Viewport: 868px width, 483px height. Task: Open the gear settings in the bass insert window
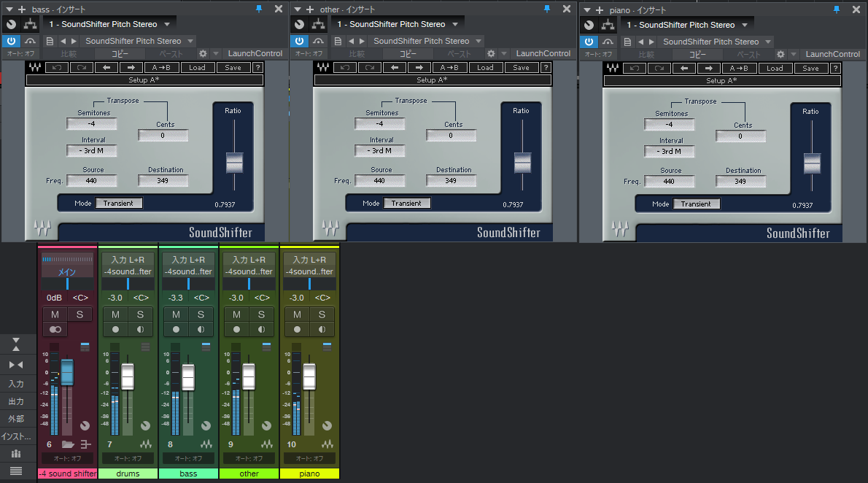tap(203, 54)
